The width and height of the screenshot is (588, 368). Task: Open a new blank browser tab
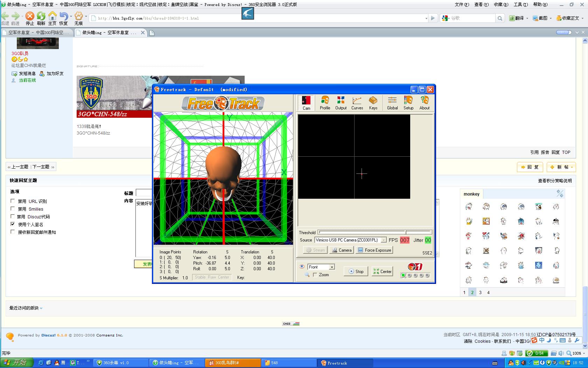coord(152,33)
